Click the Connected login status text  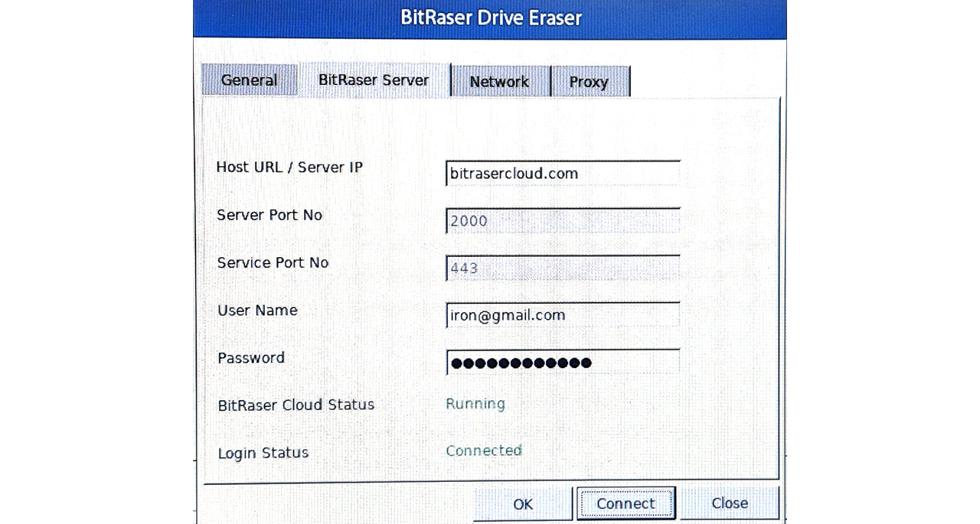coord(484,451)
